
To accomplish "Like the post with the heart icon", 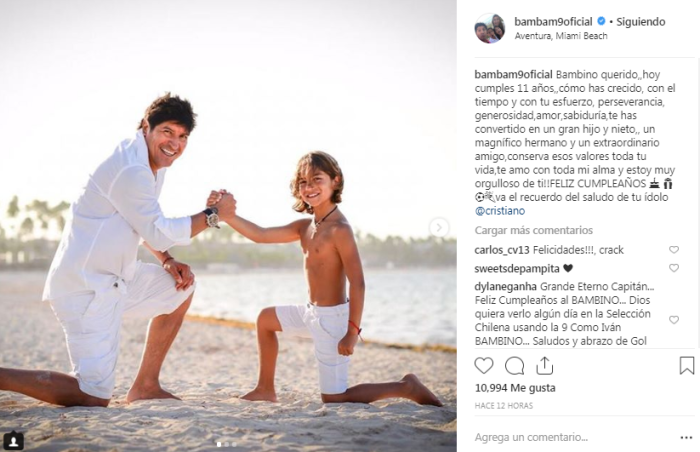I will (483, 366).
